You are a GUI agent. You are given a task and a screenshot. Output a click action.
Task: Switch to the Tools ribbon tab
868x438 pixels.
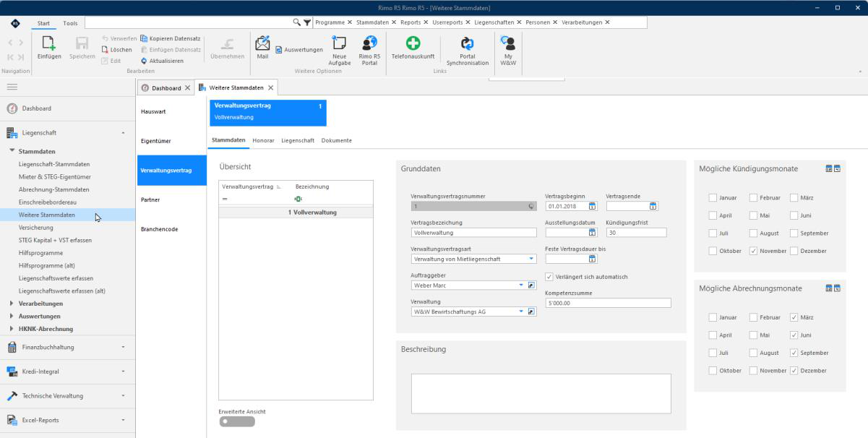pos(70,23)
